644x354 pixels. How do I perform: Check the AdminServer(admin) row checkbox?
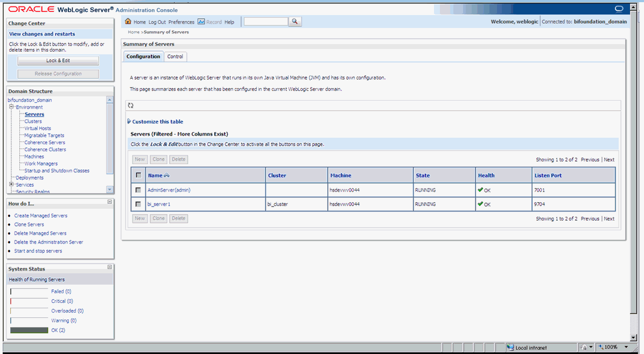(x=138, y=189)
